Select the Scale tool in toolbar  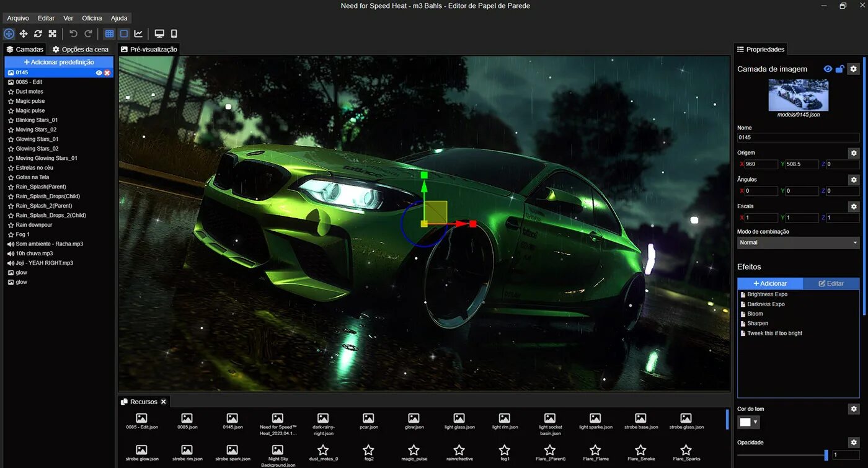(x=53, y=33)
